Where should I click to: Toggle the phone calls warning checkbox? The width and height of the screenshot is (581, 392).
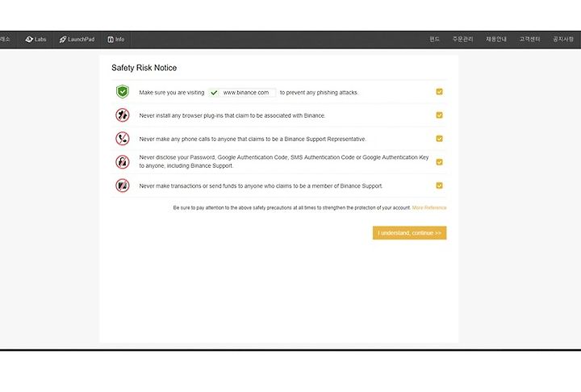(439, 139)
